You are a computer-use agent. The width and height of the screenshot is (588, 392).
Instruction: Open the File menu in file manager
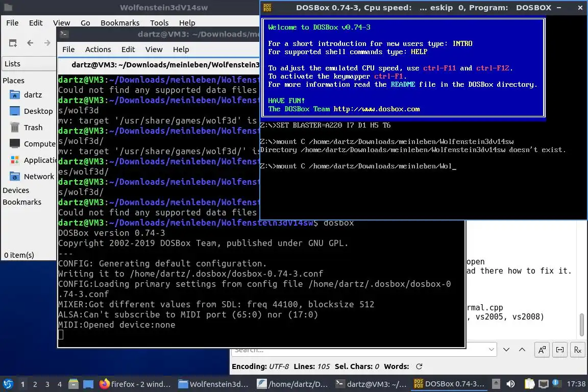click(x=12, y=23)
